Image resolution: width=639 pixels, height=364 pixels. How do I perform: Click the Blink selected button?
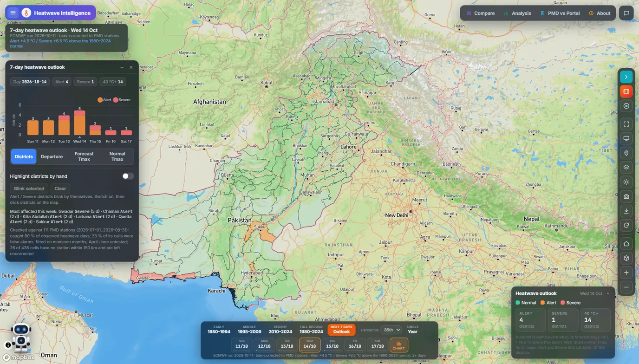click(29, 188)
